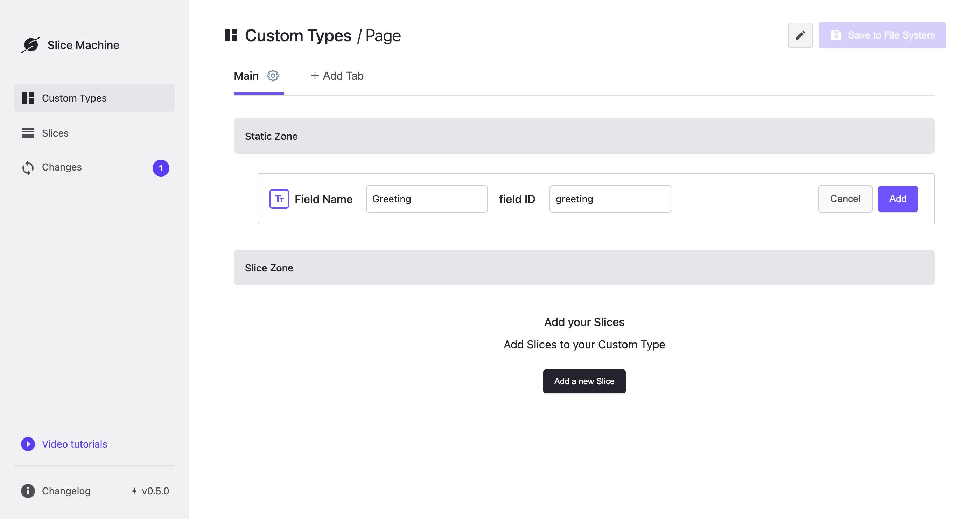Select the Custom Types sidebar icon
This screenshot has width=980, height=519.
[28, 98]
